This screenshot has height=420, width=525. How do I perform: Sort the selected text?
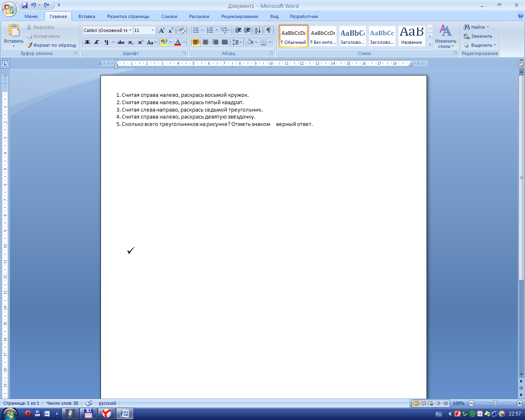pos(258,30)
